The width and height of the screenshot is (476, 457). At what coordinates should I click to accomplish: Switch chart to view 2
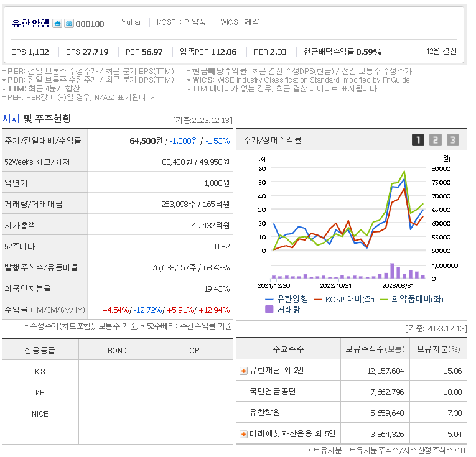point(436,140)
